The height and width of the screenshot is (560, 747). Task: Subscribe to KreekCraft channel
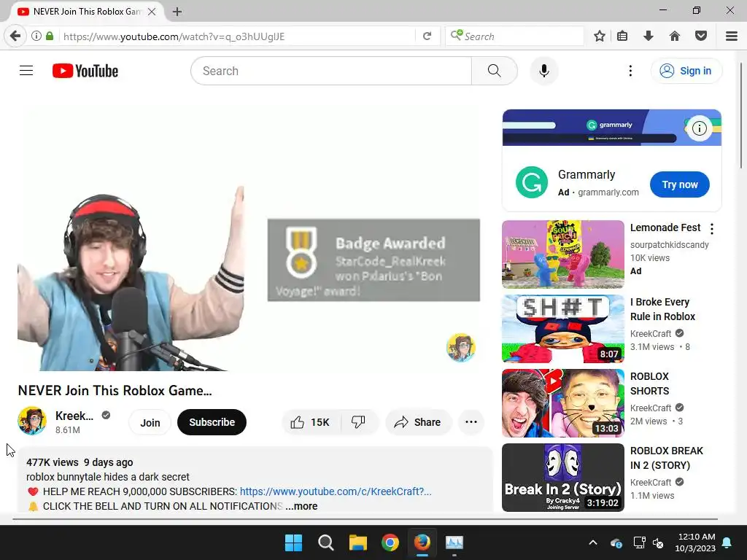(212, 422)
